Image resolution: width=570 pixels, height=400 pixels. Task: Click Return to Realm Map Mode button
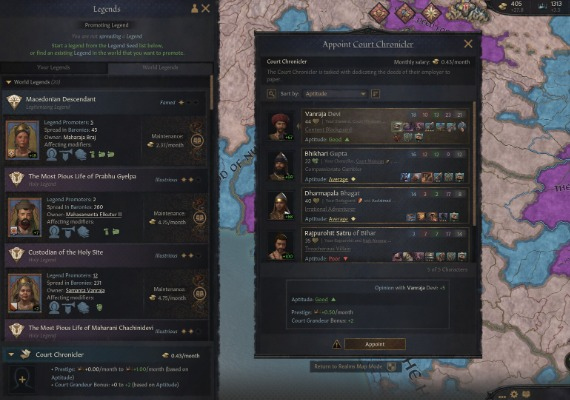353,367
